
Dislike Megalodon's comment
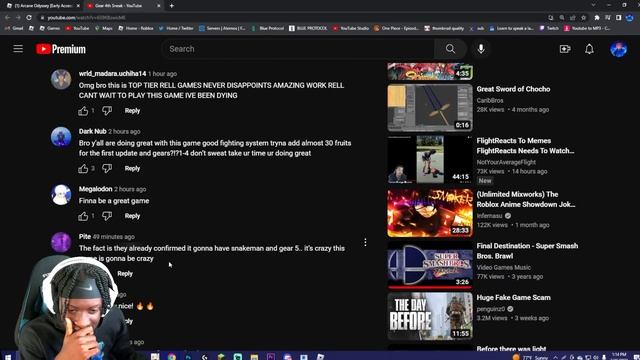pyautogui.click(x=107, y=216)
